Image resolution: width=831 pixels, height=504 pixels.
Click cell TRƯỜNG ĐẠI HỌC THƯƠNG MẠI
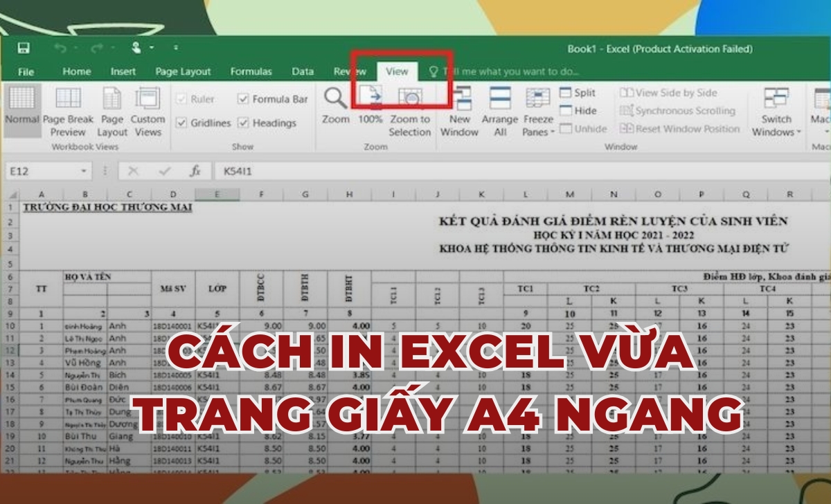click(107, 207)
